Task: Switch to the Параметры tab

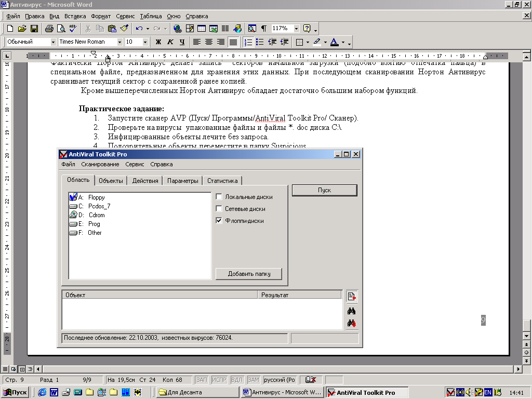Action: [182, 180]
